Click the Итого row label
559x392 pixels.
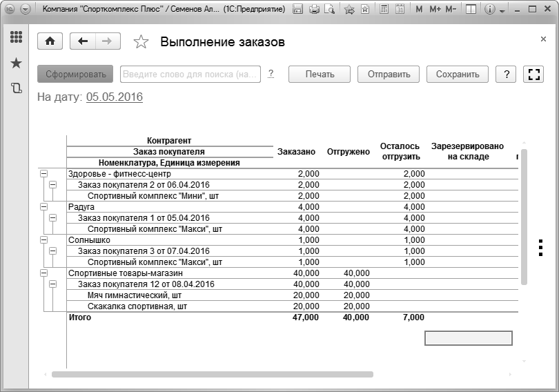(x=80, y=317)
